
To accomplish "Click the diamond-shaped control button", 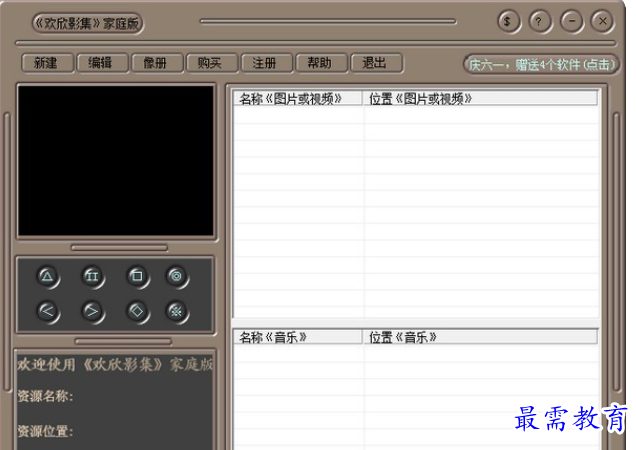I will (137, 312).
